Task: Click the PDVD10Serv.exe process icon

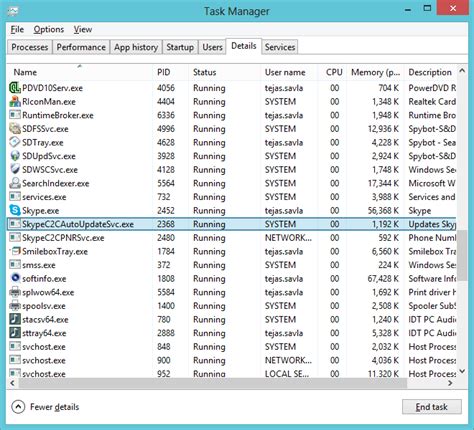Action: pos(15,88)
